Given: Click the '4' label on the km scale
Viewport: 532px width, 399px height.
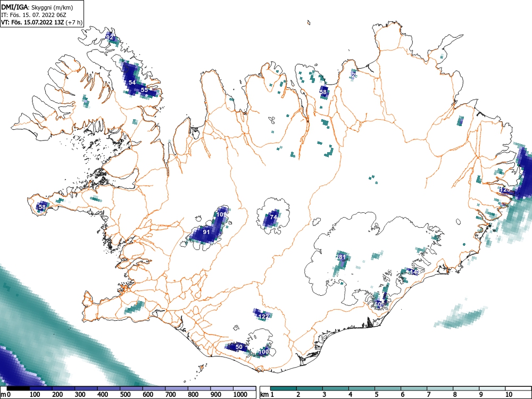Looking at the screenshot, I should [x=351, y=395].
